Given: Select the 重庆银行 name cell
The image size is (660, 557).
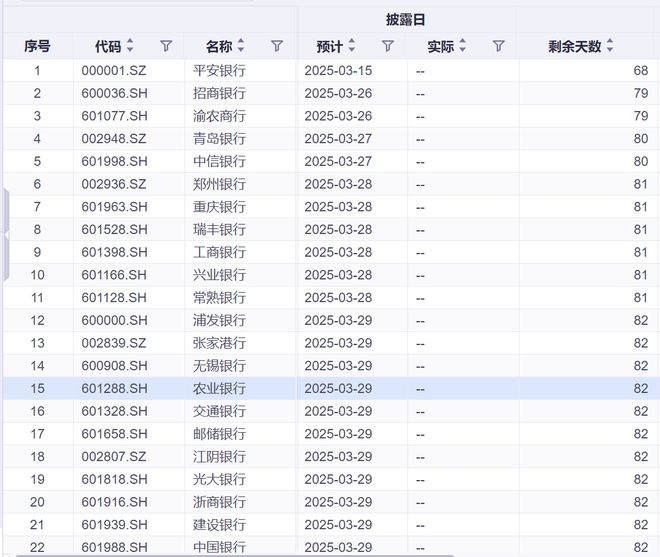Looking at the screenshot, I should pos(219,207).
